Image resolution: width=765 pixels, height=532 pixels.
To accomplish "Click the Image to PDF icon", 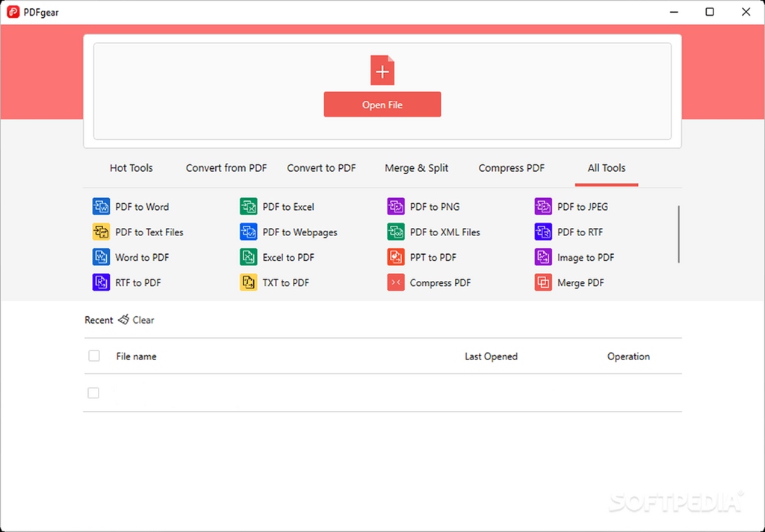I will 543,257.
